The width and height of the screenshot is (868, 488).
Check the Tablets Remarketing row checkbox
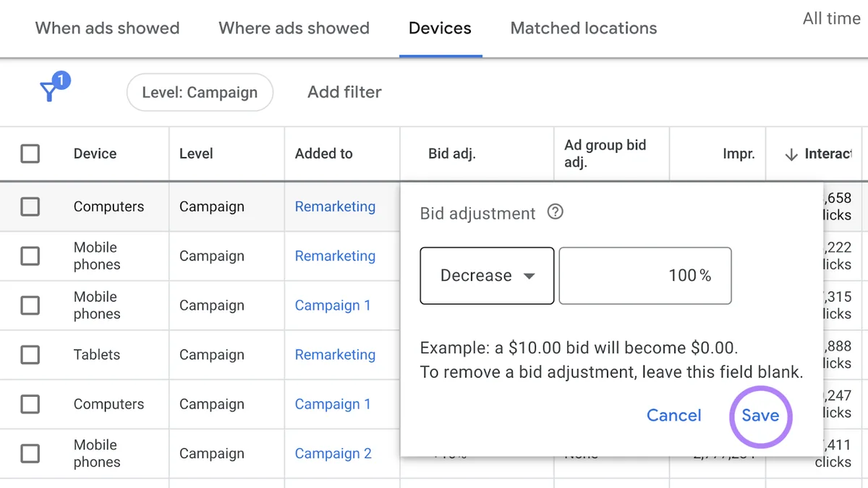tap(30, 355)
